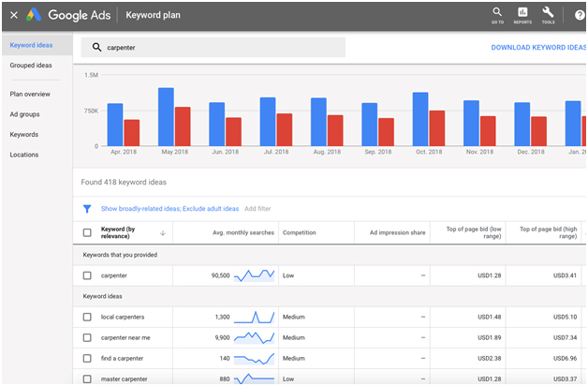Click the sort arrow in the Keyword column

[x=163, y=233]
